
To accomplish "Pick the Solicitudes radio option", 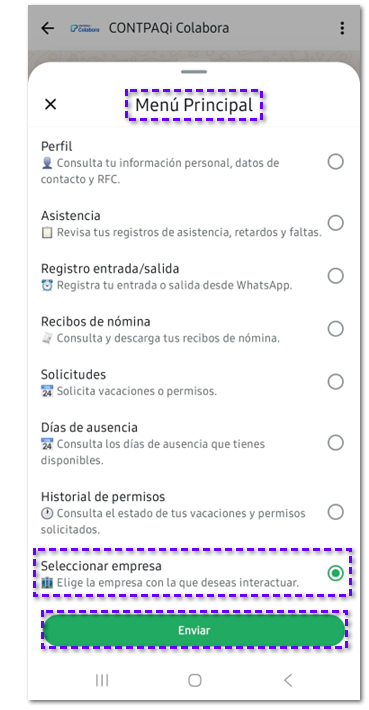I will tap(335, 382).
